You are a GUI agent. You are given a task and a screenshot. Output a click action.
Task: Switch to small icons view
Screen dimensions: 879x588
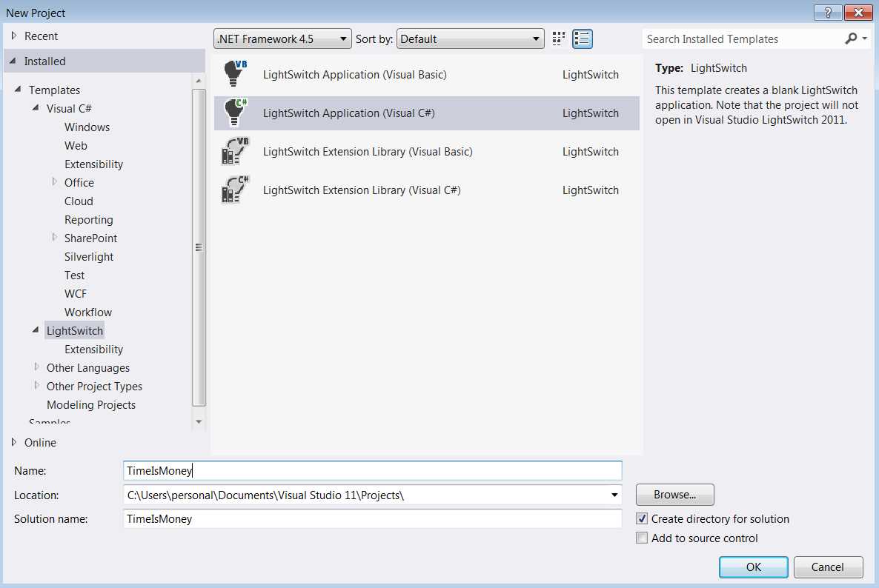point(558,39)
